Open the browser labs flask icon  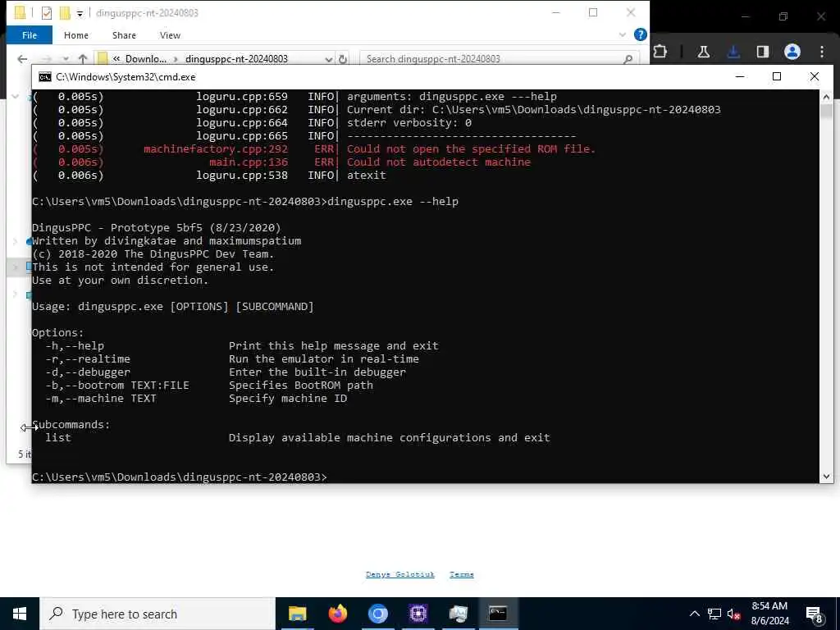703,52
